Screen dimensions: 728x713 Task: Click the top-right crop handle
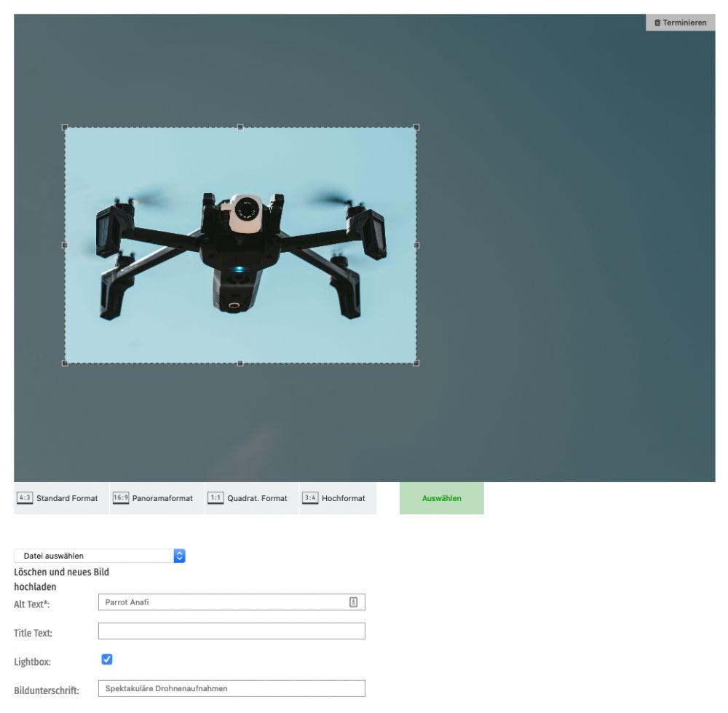[x=416, y=127]
